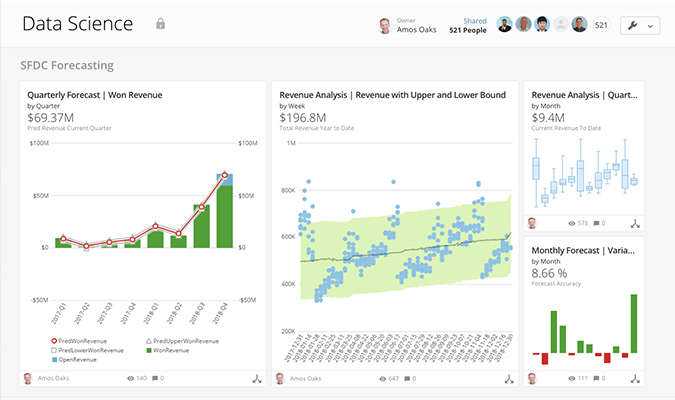This screenshot has height=400, width=675.
Task: Click the green WonRevenue legend swatch
Action: (x=151, y=350)
